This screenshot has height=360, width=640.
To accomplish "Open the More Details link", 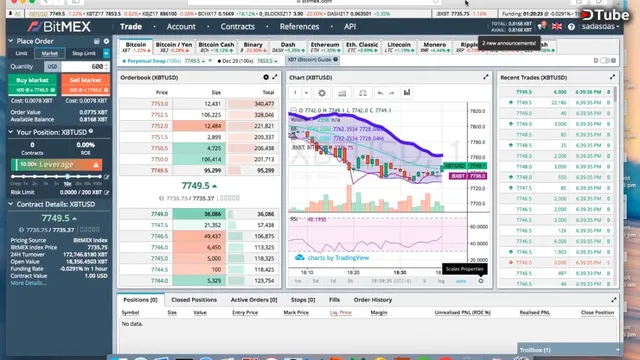I will coord(28,283).
